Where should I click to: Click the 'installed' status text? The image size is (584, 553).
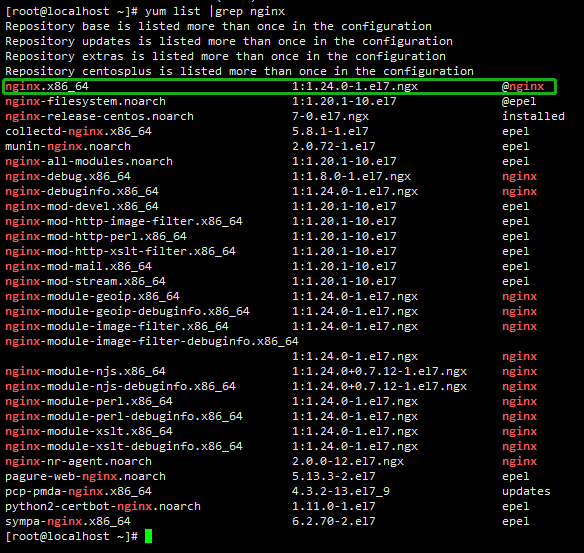coord(533,116)
